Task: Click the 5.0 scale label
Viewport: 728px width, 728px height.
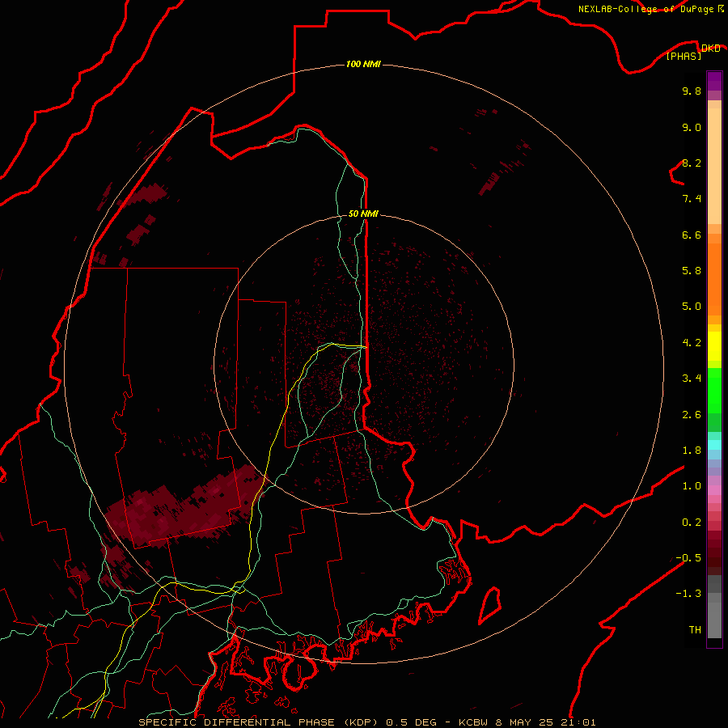Action: click(x=692, y=307)
